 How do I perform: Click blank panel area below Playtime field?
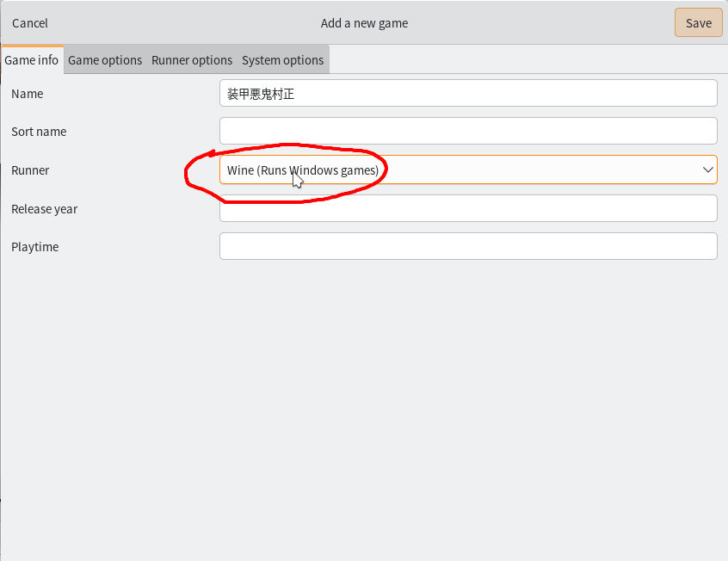tap(364, 404)
